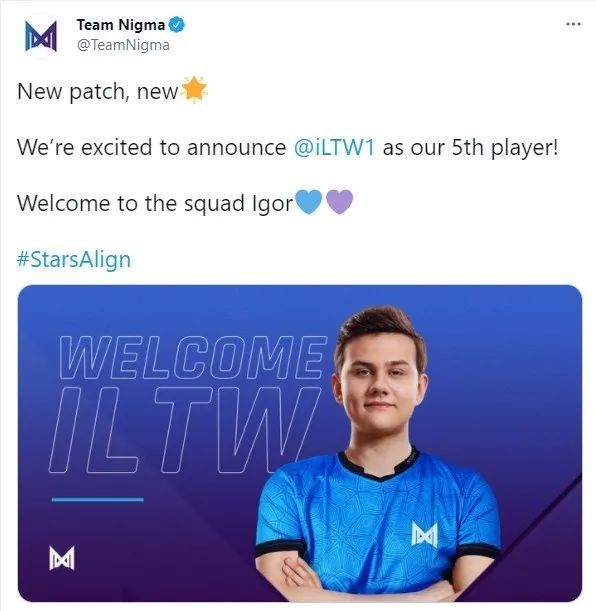The width and height of the screenshot is (596, 611).
Task: Open the @iLTW1 mention link
Action: pyautogui.click(x=334, y=148)
